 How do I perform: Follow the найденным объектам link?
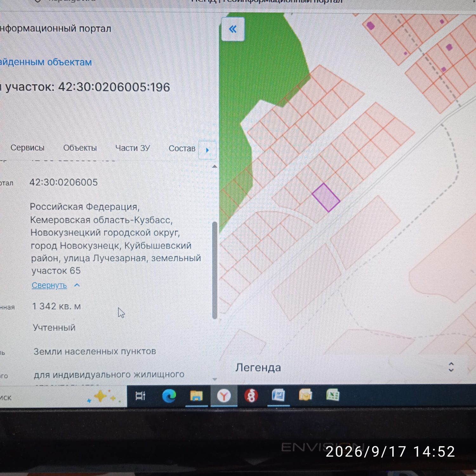click(46, 62)
